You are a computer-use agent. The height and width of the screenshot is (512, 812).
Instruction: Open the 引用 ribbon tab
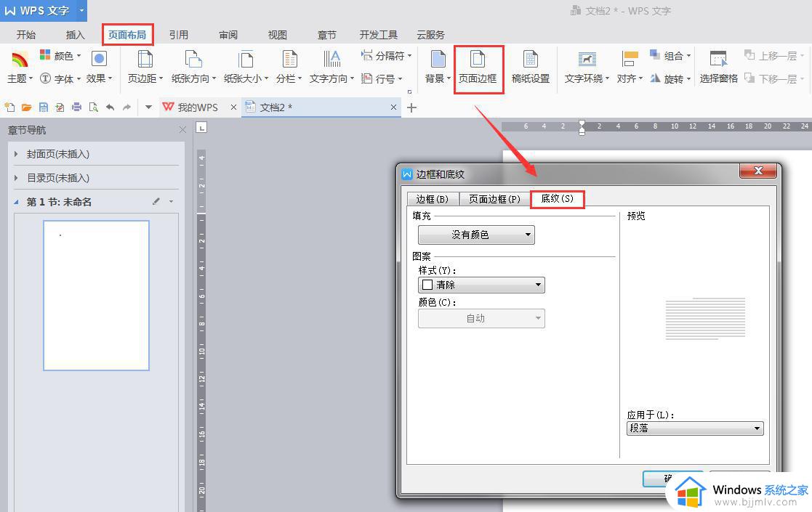pos(179,35)
